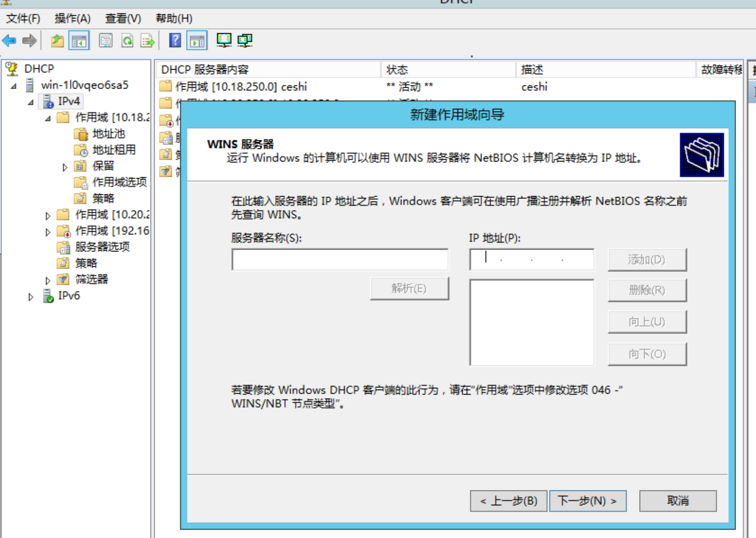Sort by the DHCP 服务器内容 column header
Viewport: 756px width, 538px height.
pyautogui.click(x=268, y=70)
